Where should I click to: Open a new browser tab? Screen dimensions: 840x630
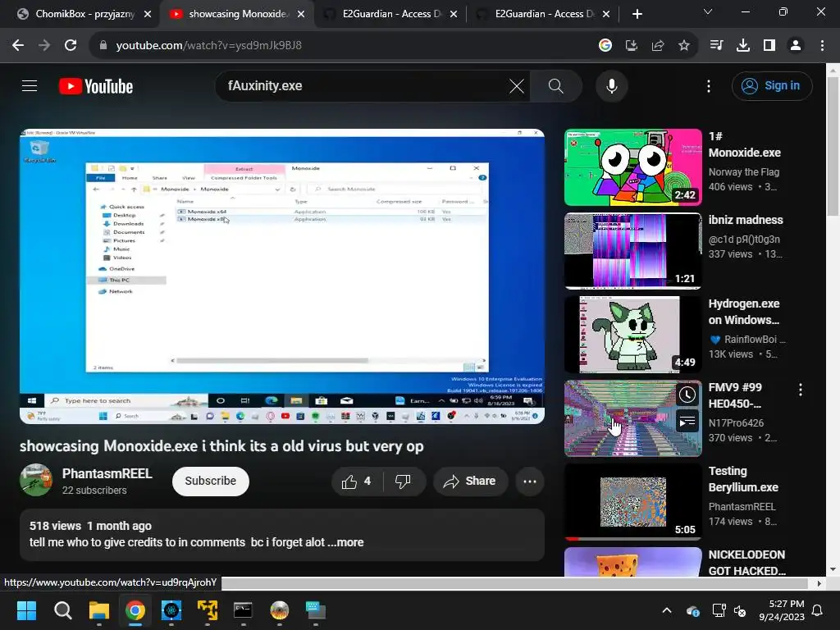point(637,14)
